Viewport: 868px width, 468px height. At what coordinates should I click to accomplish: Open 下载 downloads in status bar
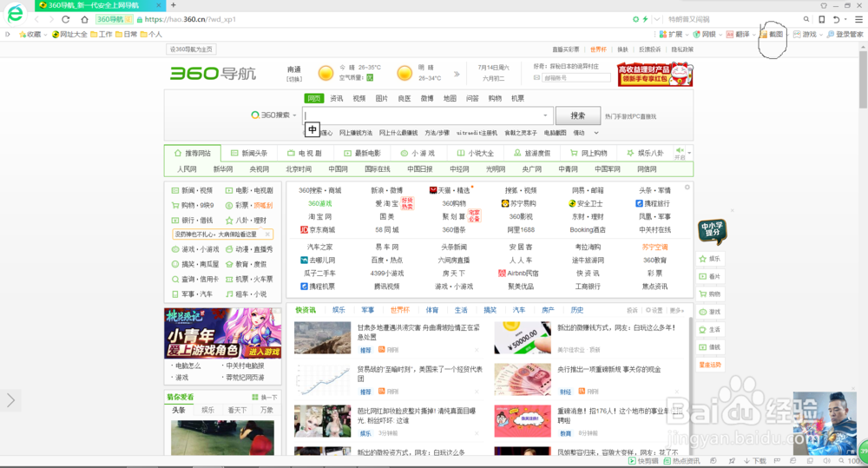point(755,461)
